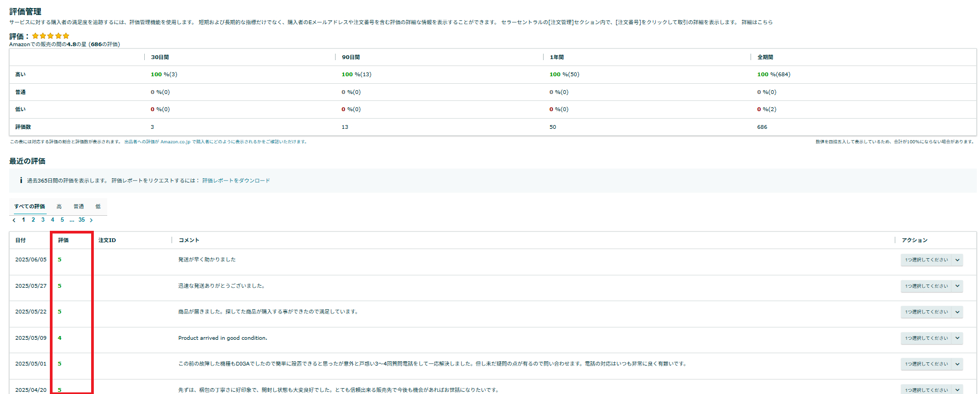
Task: Click the date 2025/05/27
Action: (31, 286)
